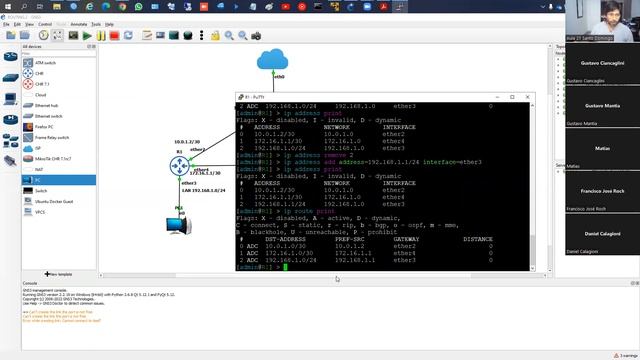
Task: Start all nodes with green play icon
Action: coord(87,36)
